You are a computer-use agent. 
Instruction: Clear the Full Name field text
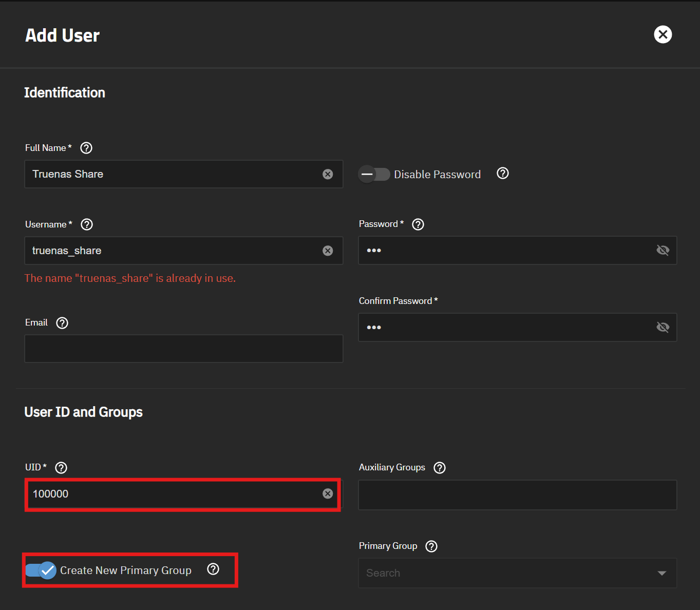[328, 174]
